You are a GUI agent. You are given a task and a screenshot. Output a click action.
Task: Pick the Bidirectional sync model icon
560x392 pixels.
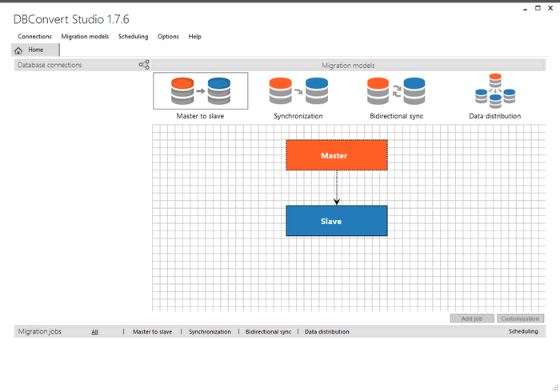[x=396, y=91]
